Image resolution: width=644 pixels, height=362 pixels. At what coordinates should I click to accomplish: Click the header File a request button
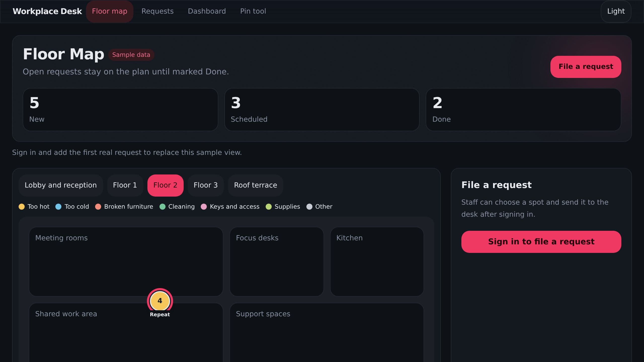click(586, 67)
